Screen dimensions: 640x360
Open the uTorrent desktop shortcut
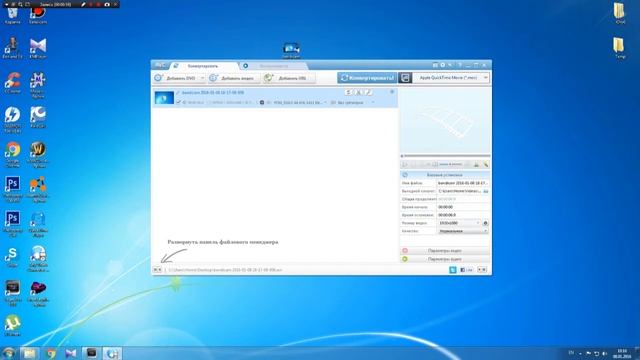tap(12, 325)
